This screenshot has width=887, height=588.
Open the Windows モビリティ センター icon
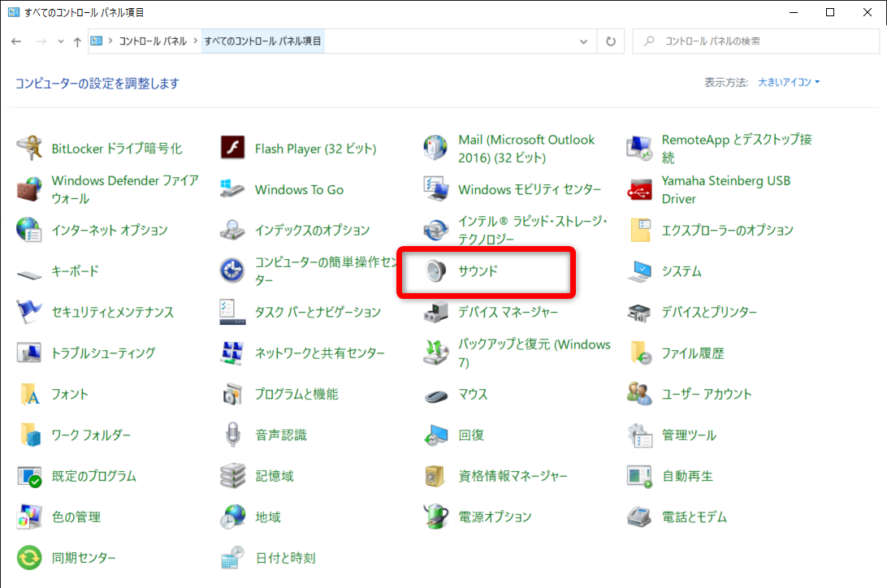pos(435,189)
